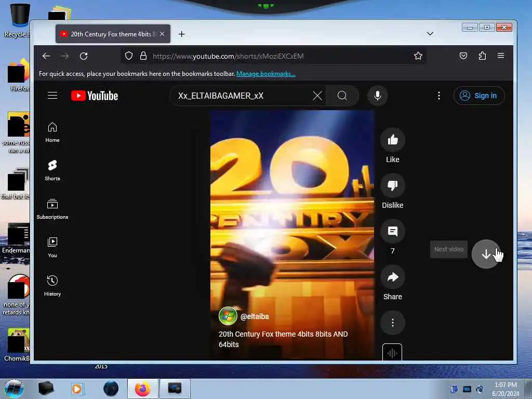Open a new tab with the plus button
532x399 pixels.
pyautogui.click(x=181, y=34)
